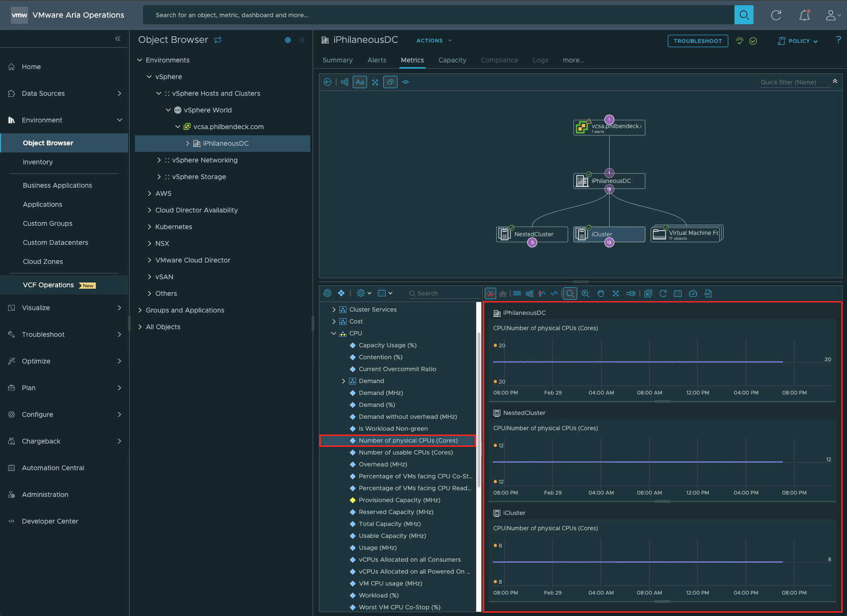Viewport: 847px width, 616px height.
Task: Expand the Cluster Services metric group
Action: pos(334,310)
